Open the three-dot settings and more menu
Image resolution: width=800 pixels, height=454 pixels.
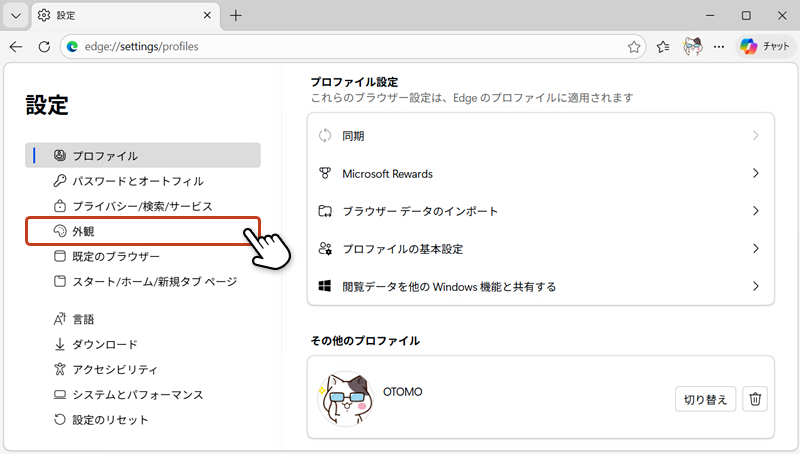719,47
